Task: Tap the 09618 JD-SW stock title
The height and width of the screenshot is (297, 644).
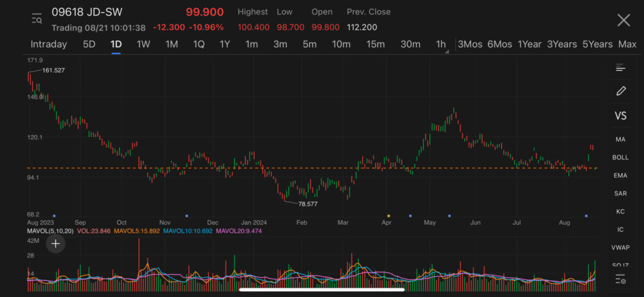Action: [x=87, y=12]
